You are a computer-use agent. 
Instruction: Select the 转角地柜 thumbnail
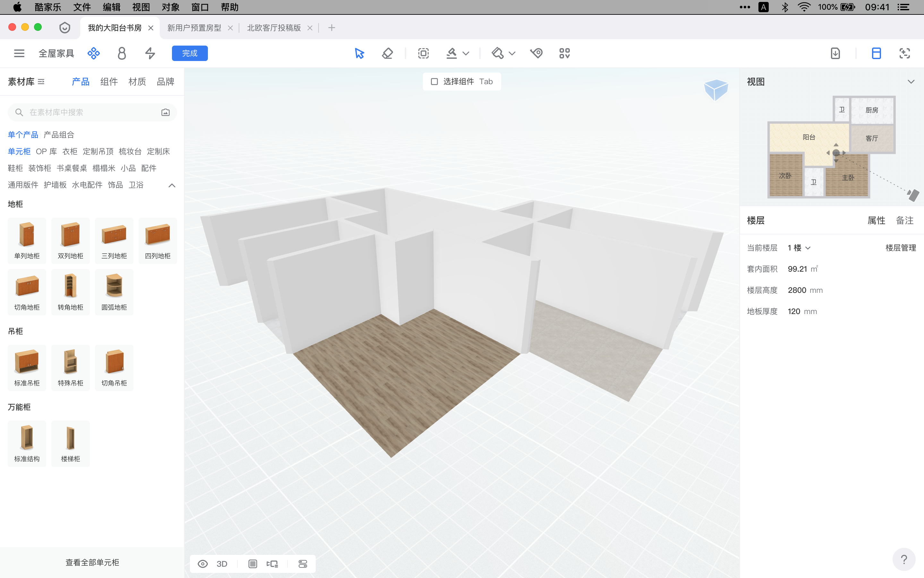coord(71,292)
